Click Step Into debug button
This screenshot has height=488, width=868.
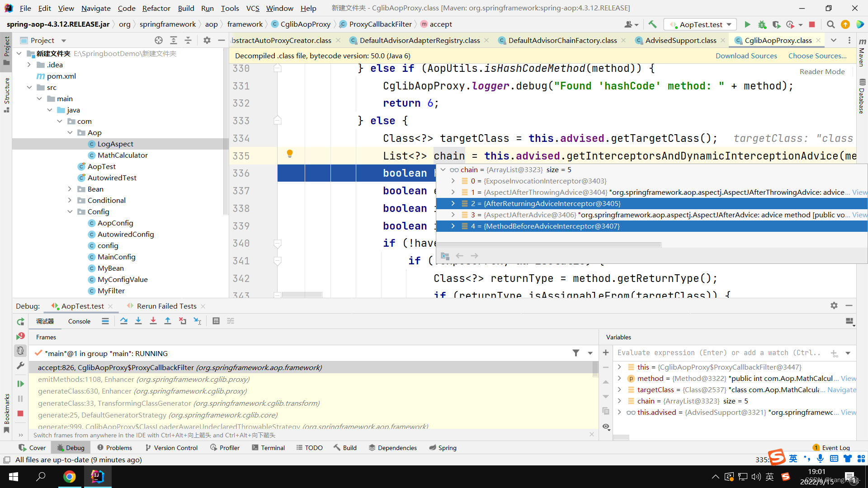click(x=138, y=321)
